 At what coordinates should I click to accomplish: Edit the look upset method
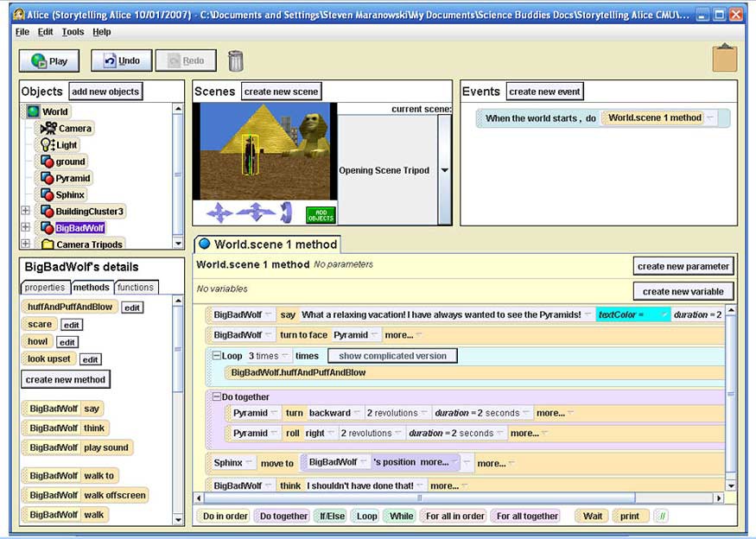point(90,359)
